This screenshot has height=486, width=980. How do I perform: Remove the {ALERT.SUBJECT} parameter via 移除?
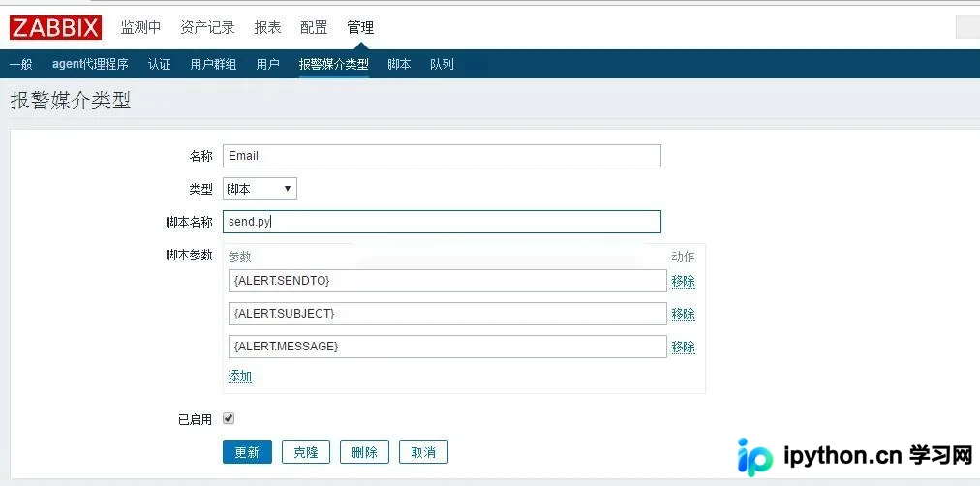coord(683,315)
